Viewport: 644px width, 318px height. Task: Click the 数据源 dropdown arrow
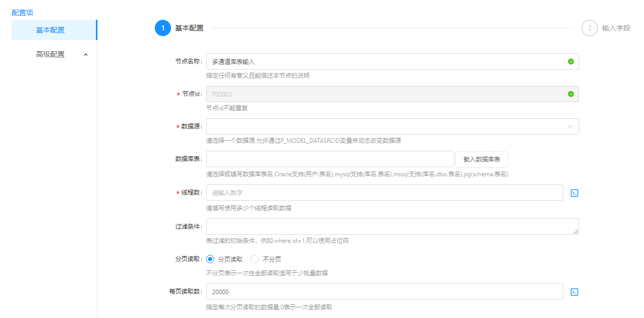coord(570,126)
